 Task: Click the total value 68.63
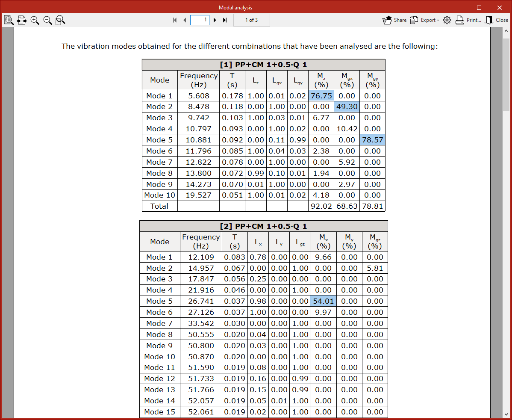point(347,206)
